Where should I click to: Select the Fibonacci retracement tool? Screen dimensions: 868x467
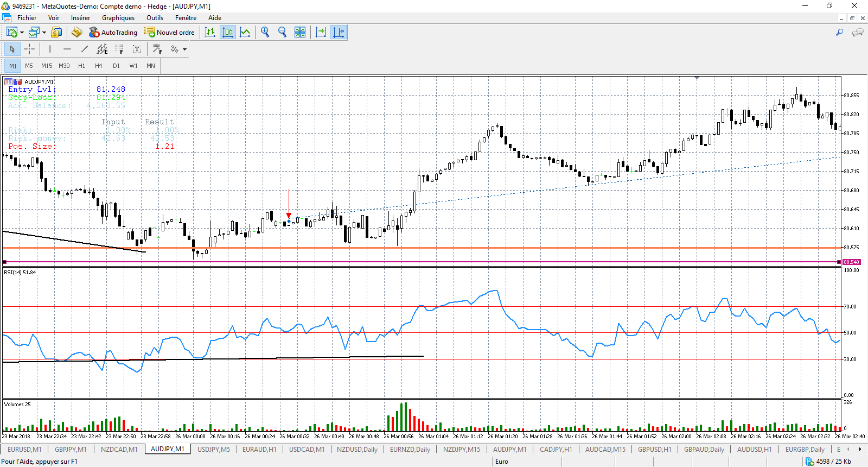click(x=119, y=49)
